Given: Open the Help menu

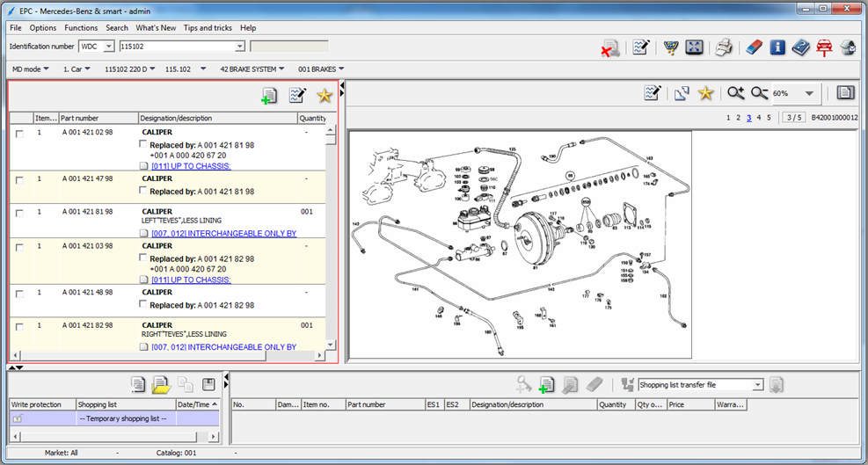Looking at the screenshot, I should pyautogui.click(x=248, y=27).
